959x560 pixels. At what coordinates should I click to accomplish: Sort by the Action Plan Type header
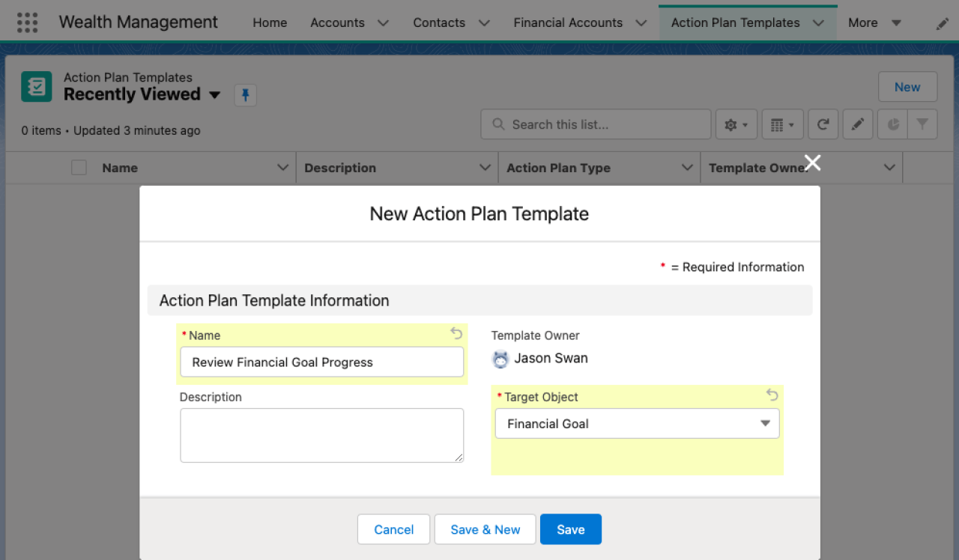558,168
